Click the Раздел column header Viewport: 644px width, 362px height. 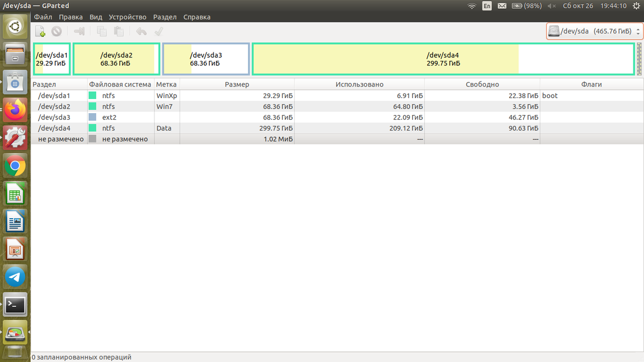point(59,84)
